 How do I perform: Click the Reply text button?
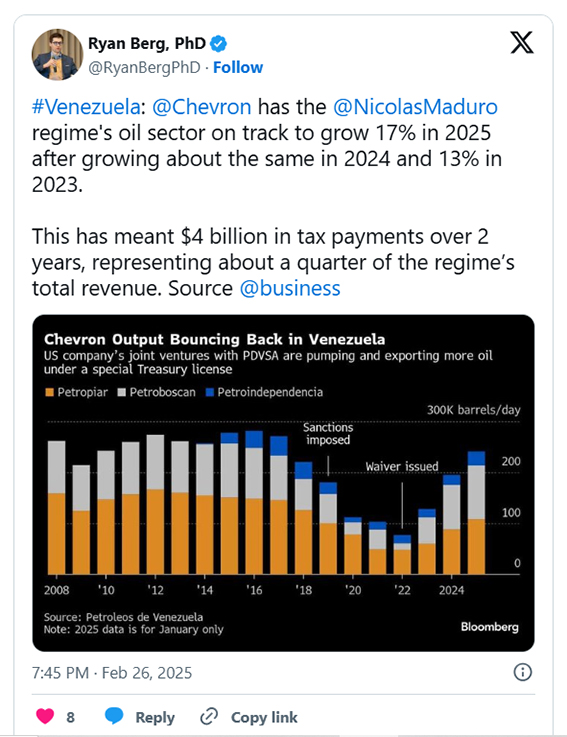tap(155, 717)
